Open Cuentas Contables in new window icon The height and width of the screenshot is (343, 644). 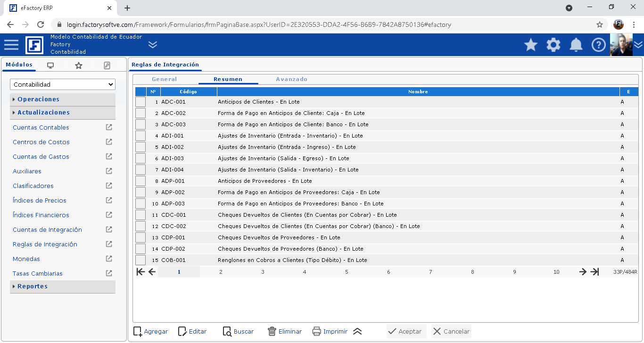point(109,127)
